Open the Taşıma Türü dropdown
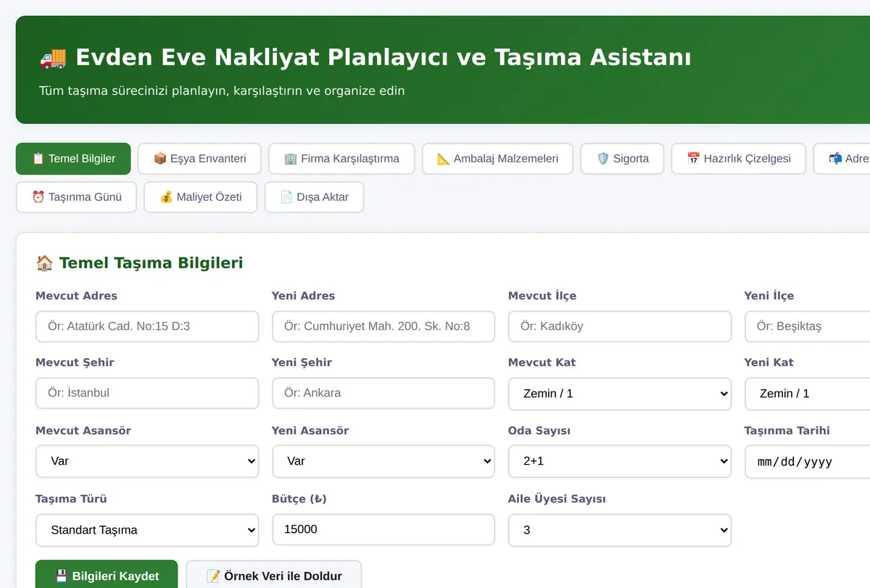This screenshot has width=870, height=588. [147, 530]
